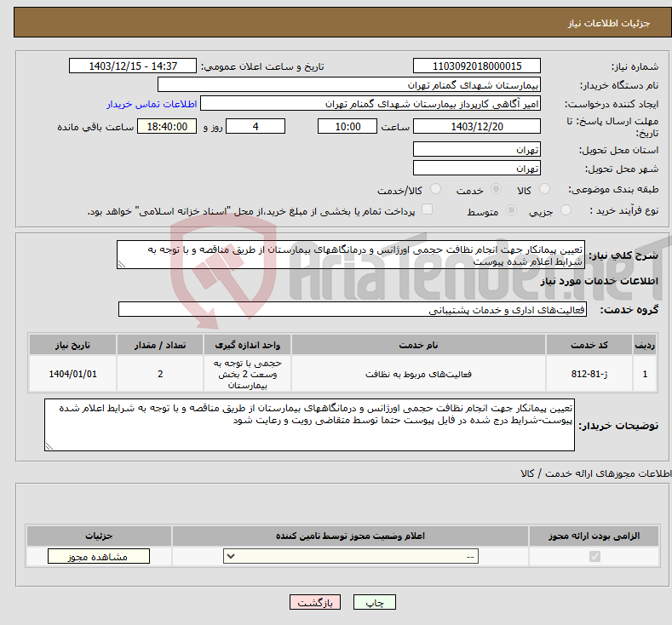The width and height of the screenshot is (672, 625).
Task: Click the buyer notes textarea
Action: pos(309,425)
